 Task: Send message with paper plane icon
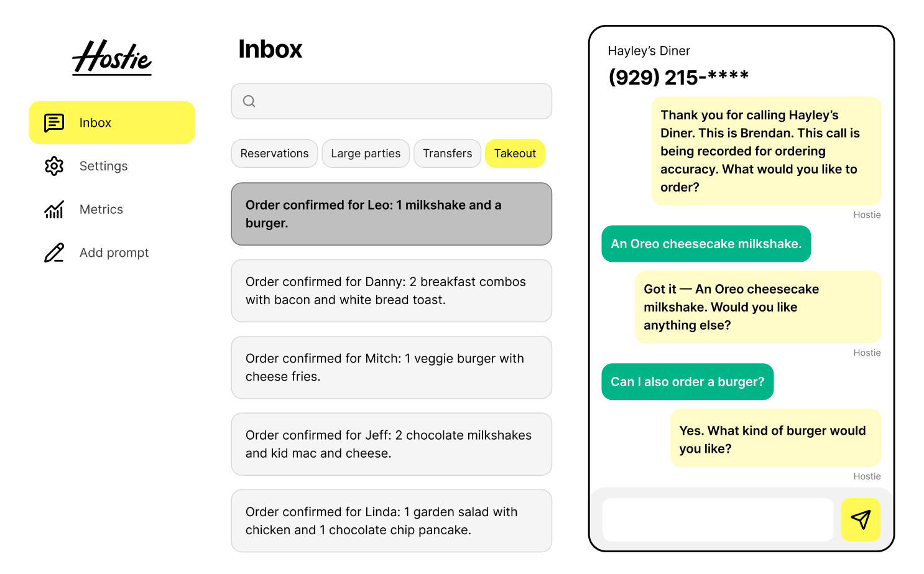tap(861, 519)
